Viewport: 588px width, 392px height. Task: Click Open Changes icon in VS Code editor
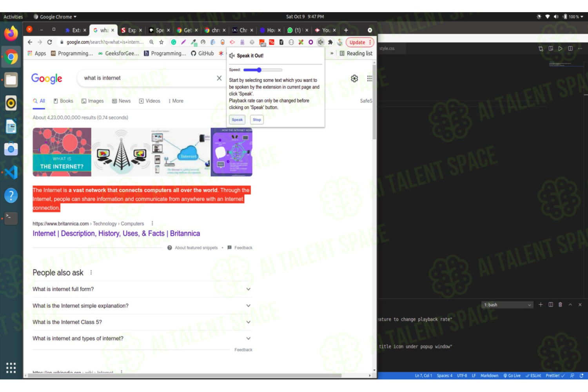(541, 49)
